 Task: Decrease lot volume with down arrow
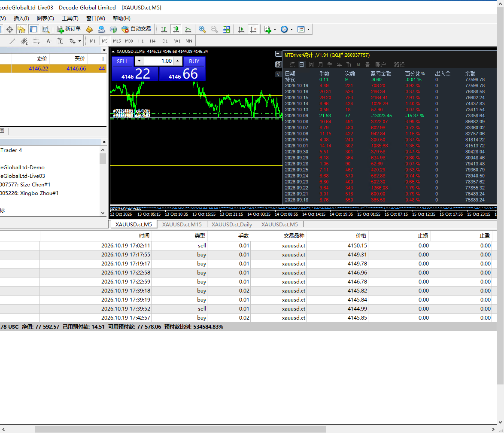(x=139, y=61)
